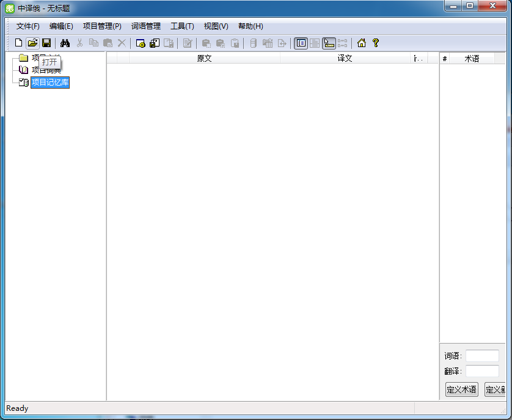Click the copy pages icon
512x420 pixels.
93,43
